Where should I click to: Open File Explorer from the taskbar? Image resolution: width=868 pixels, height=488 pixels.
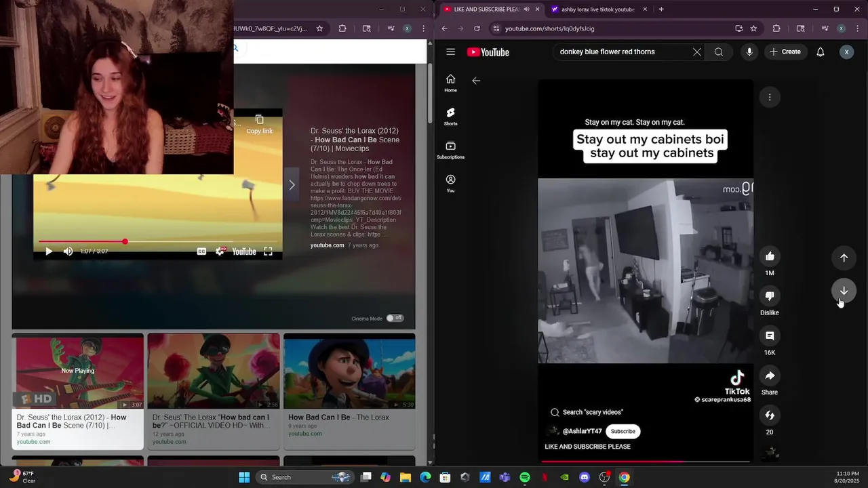[406, 477]
